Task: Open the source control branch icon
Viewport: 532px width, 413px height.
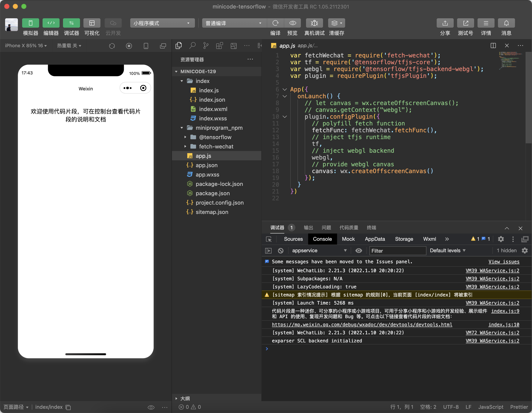Action: [206, 46]
